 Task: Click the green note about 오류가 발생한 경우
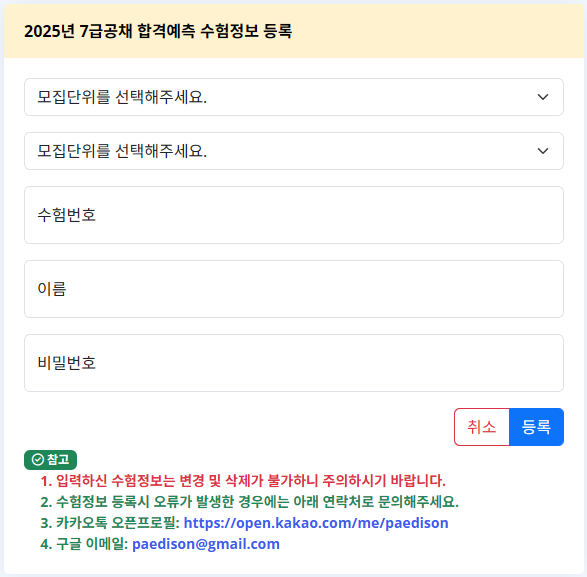click(x=250, y=502)
